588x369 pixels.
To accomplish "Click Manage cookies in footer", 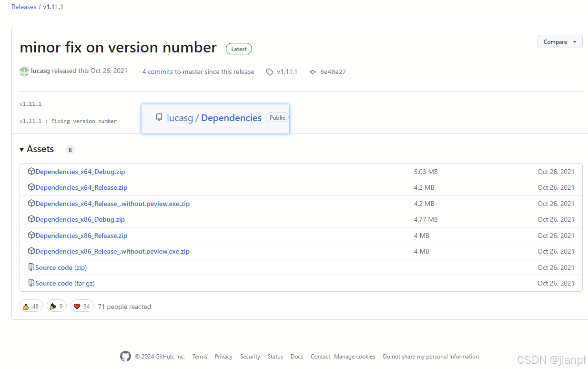I will [355, 357].
